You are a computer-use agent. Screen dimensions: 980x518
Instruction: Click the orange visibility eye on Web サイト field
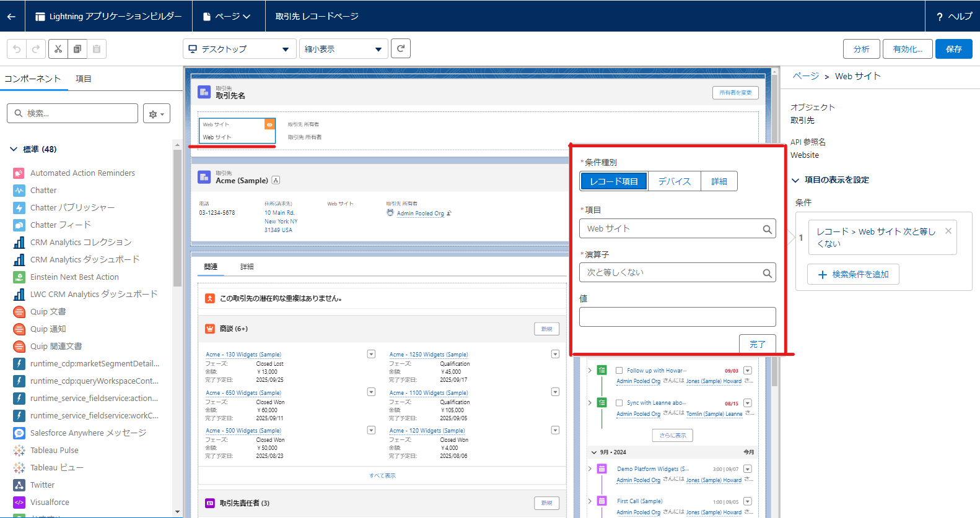point(269,124)
